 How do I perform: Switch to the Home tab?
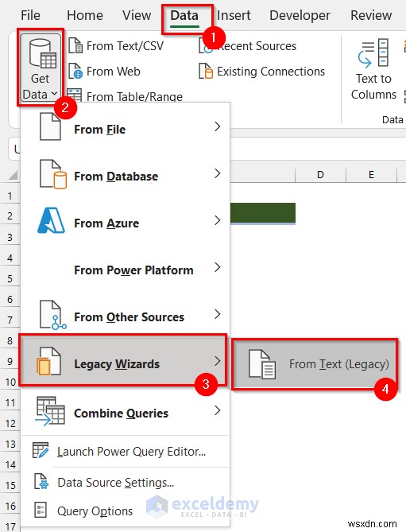[85, 15]
